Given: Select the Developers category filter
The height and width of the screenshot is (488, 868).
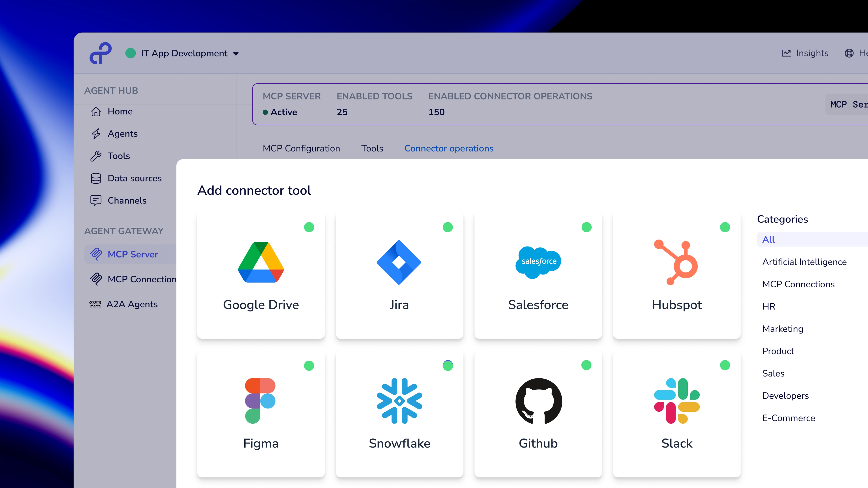Looking at the screenshot, I should pos(785,396).
